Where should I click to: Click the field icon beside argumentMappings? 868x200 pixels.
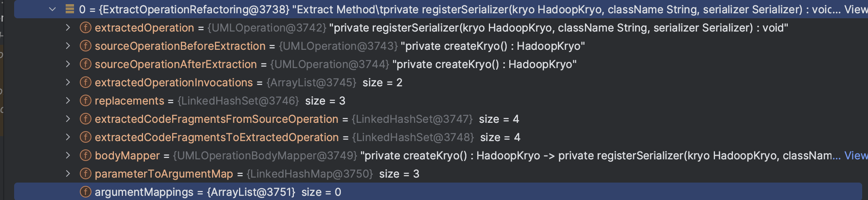86,192
